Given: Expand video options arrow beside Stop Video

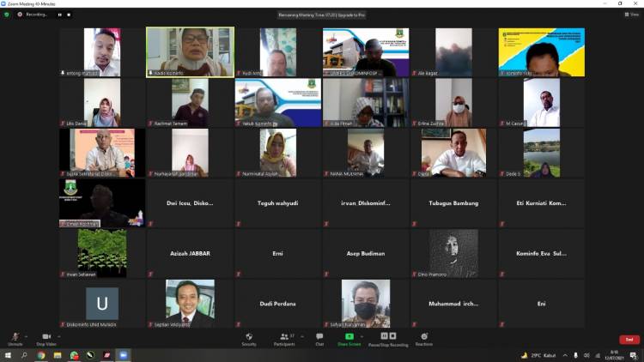Looking at the screenshot, I should 58,336.
